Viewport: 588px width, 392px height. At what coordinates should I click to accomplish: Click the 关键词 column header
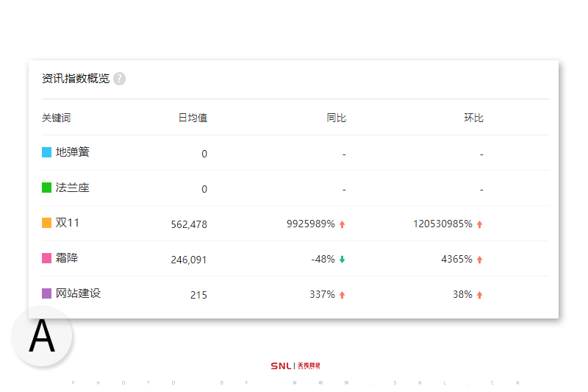tap(57, 118)
